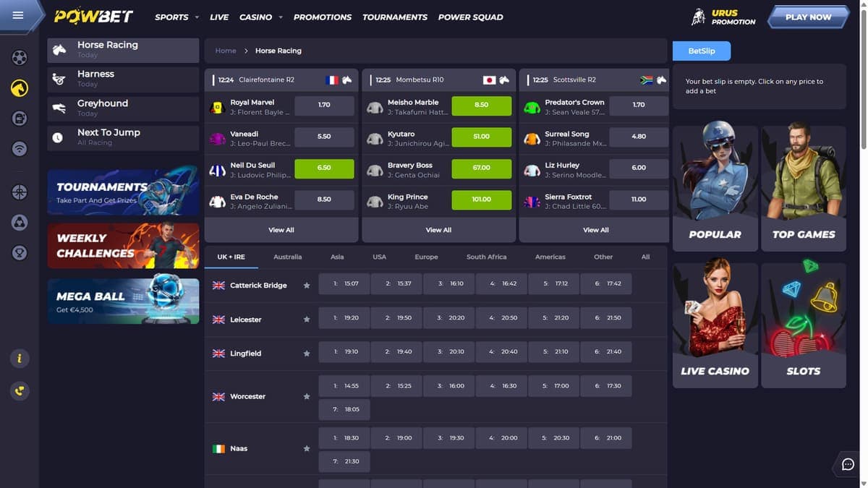The width and height of the screenshot is (868, 488).
Task: Open the BetSlip tab
Action: point(702,51)
